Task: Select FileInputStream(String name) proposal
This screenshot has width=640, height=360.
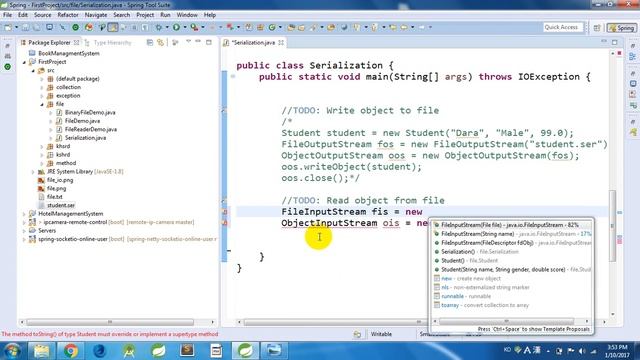Action: coord(512,234)
